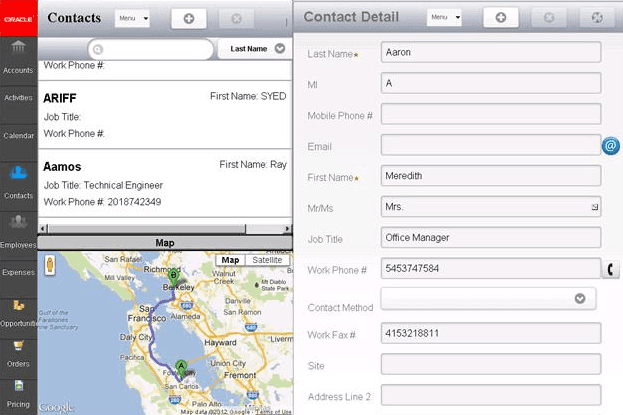
Task: Click the Last Name field with Aaron
Action: (491, 52)
